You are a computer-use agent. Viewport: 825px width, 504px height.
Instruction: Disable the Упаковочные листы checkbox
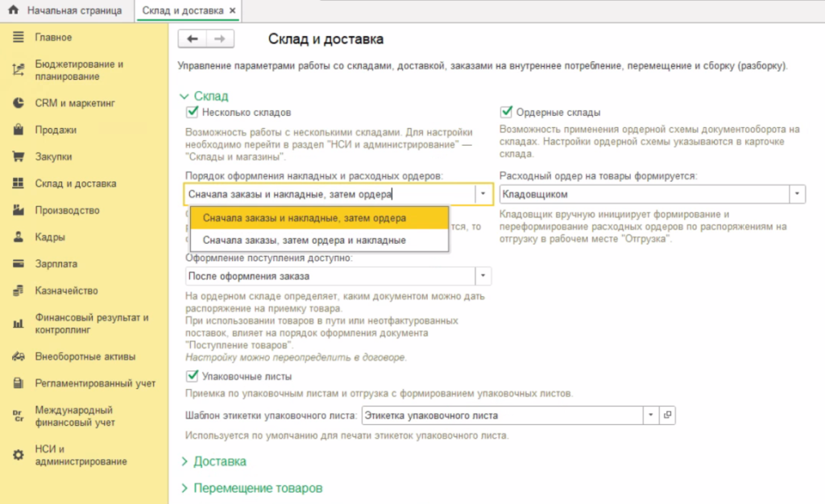click(192, 376)
